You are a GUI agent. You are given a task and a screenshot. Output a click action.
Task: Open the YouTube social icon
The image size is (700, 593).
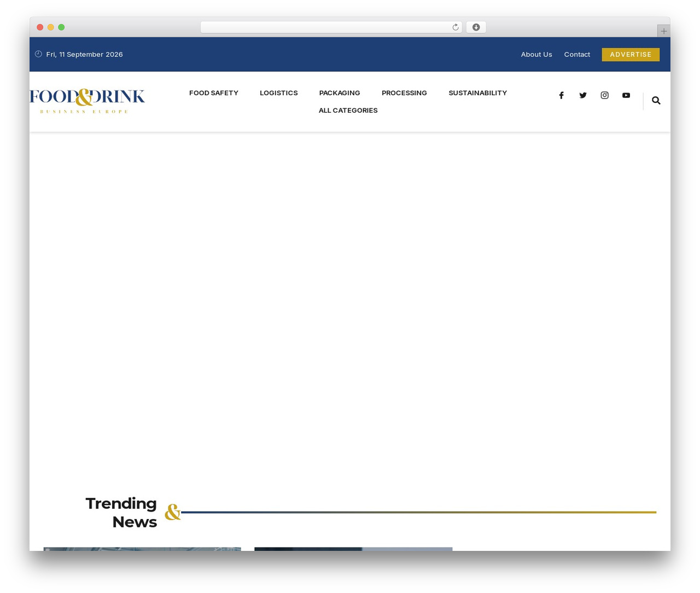pos(626,95)
